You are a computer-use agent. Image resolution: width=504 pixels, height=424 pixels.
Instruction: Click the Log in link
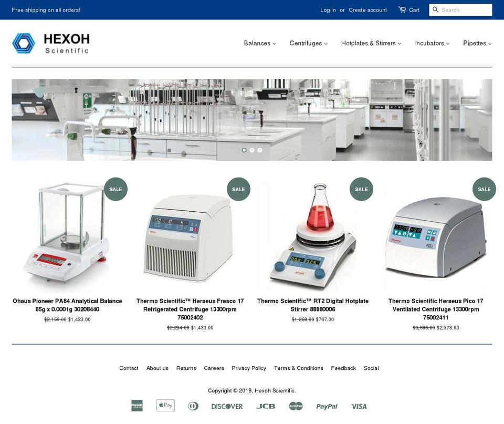(x=328, y=10)
